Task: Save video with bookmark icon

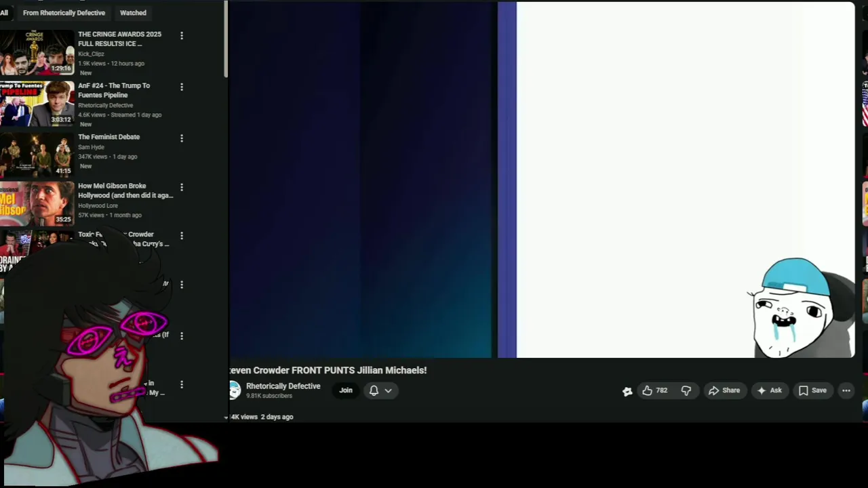Action: 812,390
